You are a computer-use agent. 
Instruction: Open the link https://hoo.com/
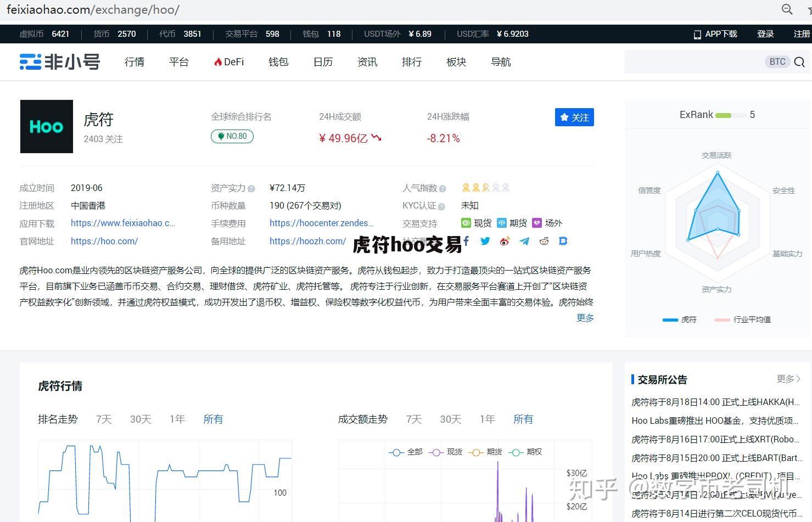pyautogui.click(x=104, y=241)
